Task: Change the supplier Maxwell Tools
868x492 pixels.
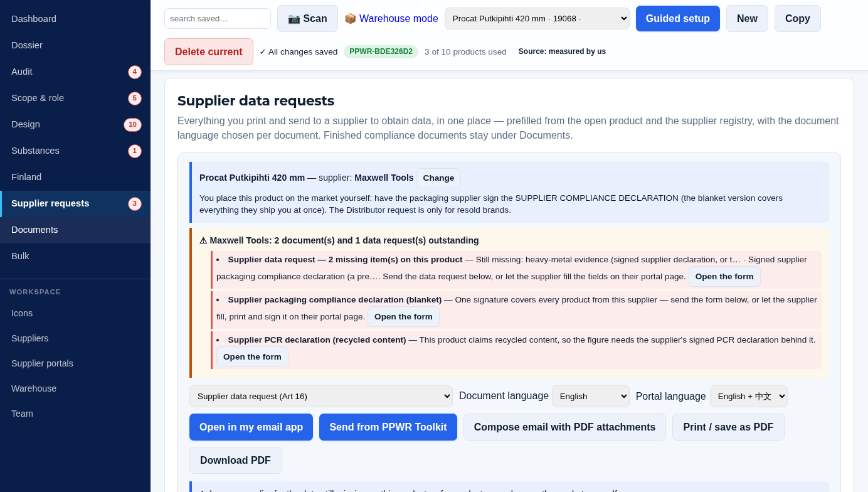Action: point(438,178)
